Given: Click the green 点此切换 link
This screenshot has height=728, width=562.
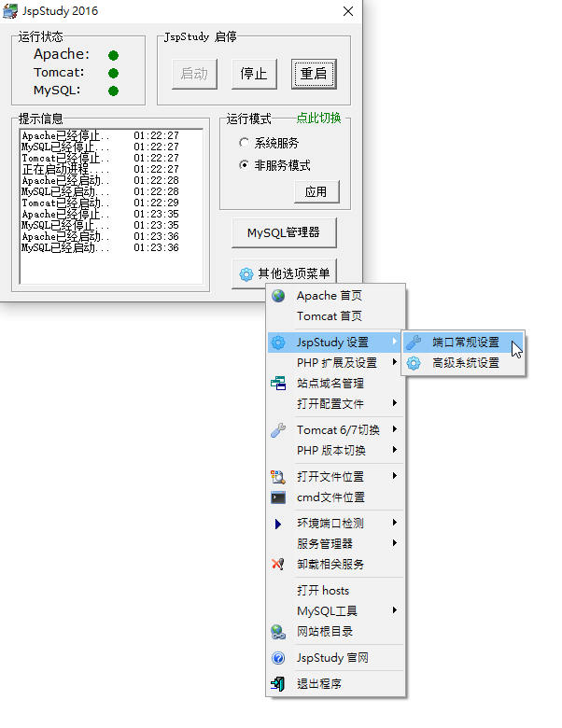Looking at the screenshot, I should (318, 118).
